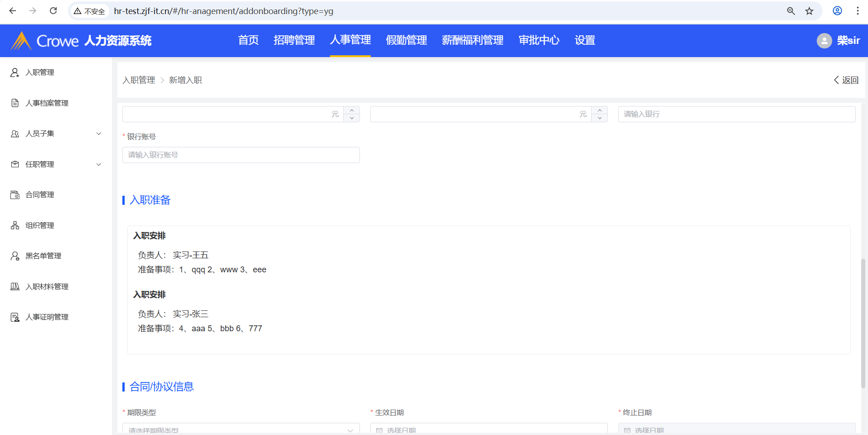This screenshot has width=868, height=435.
Task: Open the browser three-dot menu
Action: 858,11
